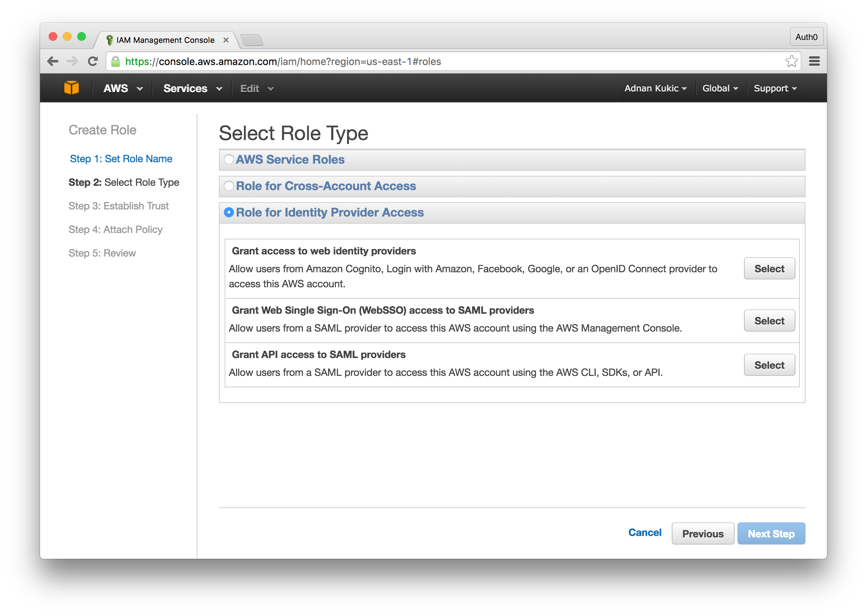Reload the page with refresh icon
The width and height of the screenshot is (867, 616).
tap(93, 61)
